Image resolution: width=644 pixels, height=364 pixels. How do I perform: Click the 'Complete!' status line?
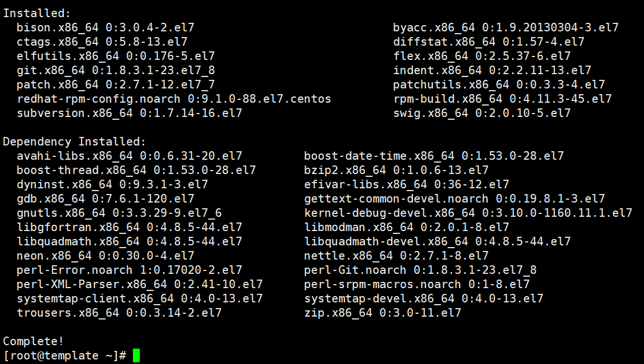click(34, 342)
